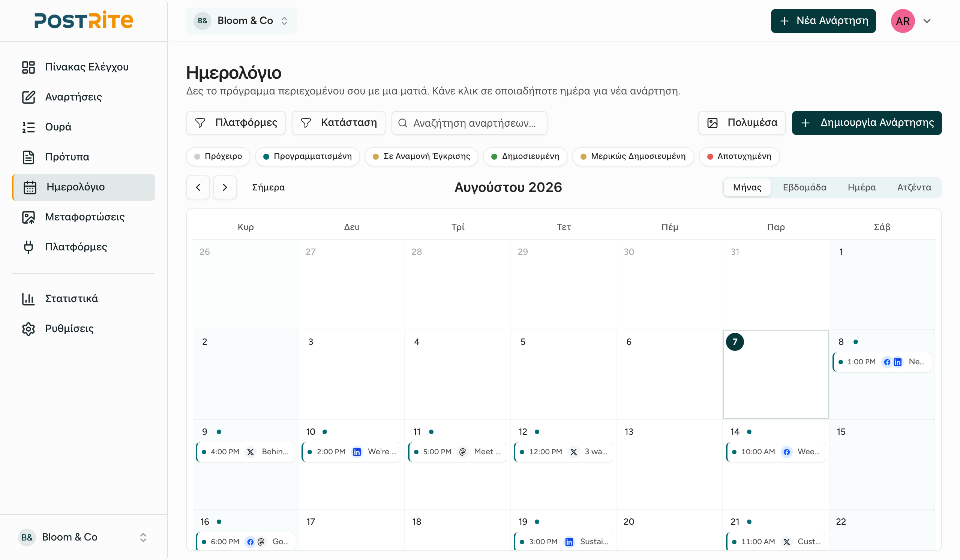Click the X icon on the 11:00 AM post
Image resolution: width=960 pixels, height=560 pixels.
coord(787,542)
